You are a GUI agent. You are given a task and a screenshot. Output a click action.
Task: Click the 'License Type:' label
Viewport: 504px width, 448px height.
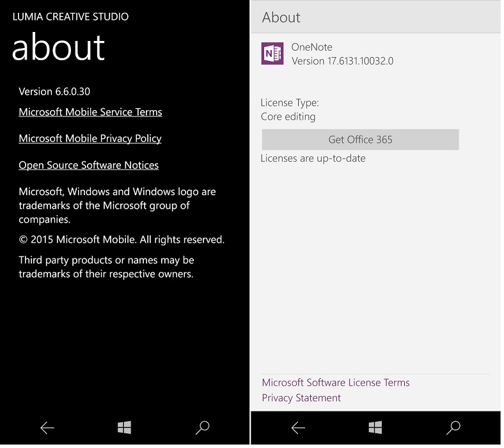[x=290, y=103]
